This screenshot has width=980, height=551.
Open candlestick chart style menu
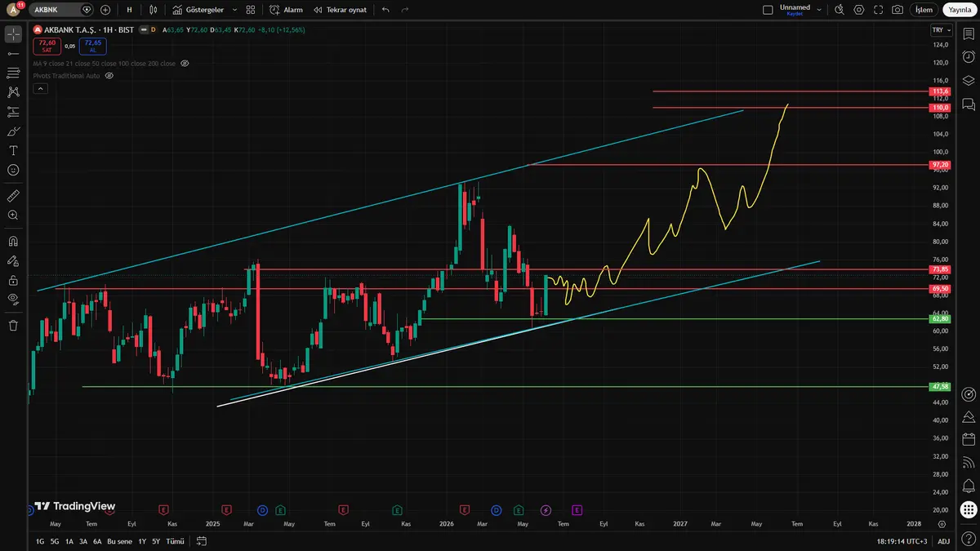pyautogui.click(x=154, y=10)
